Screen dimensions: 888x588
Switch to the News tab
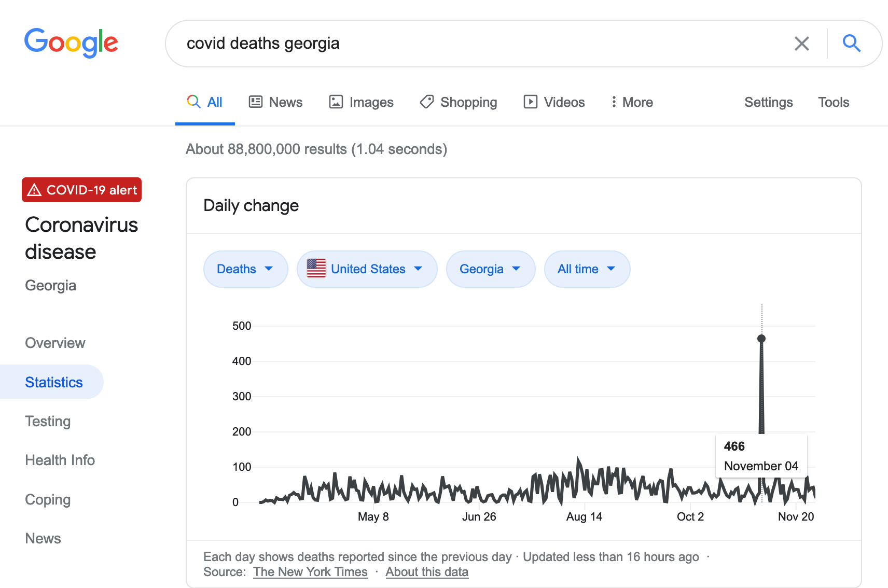click(275, 102)
